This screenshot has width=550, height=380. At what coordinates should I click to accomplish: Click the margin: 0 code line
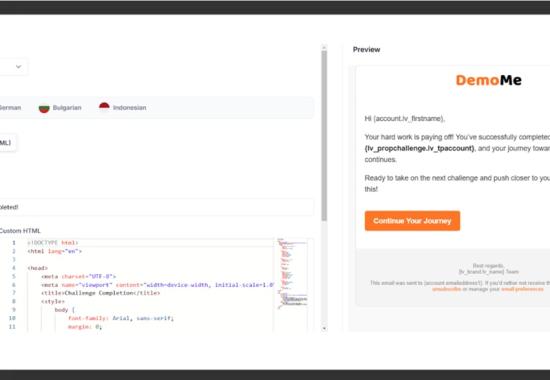pos(85,327)
